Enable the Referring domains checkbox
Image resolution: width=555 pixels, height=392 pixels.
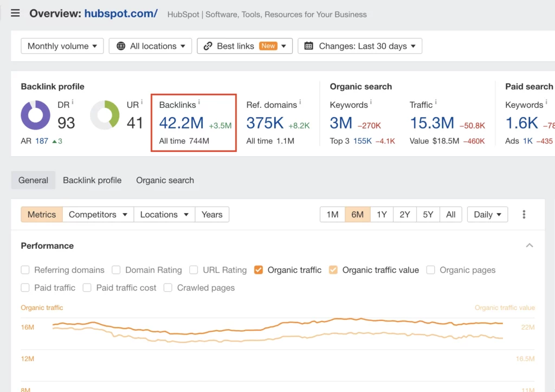tap(25, 270)
